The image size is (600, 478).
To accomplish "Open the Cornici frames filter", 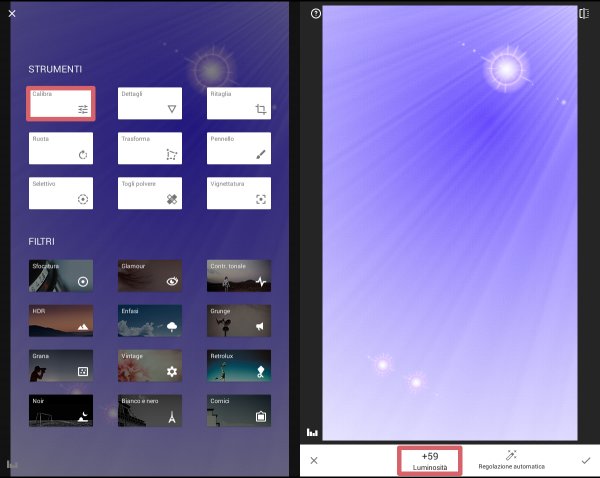I will coord(239,410).
